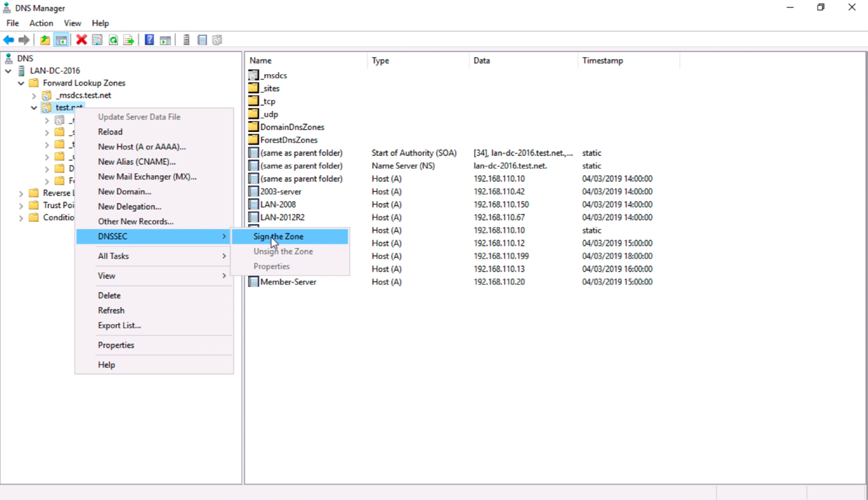Click the red Delete X toolbar icon
The image size is (868, 500).
[x=82, y=40]
